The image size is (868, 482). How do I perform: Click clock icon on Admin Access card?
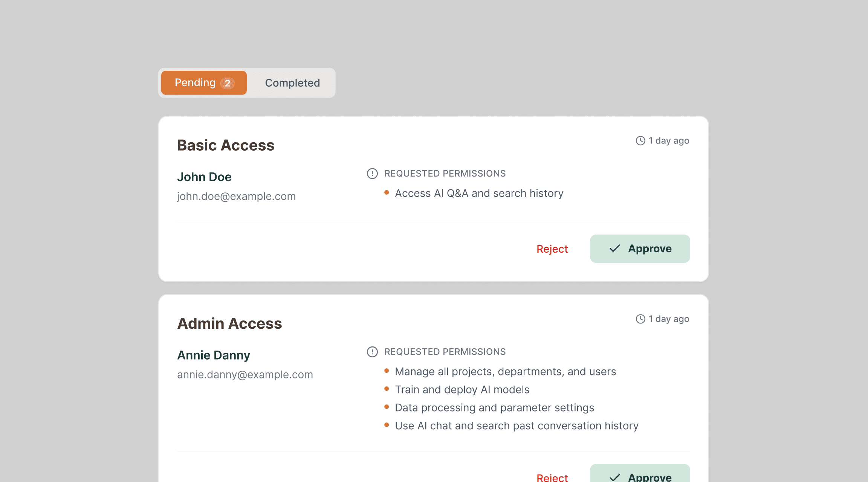point(640,319)
